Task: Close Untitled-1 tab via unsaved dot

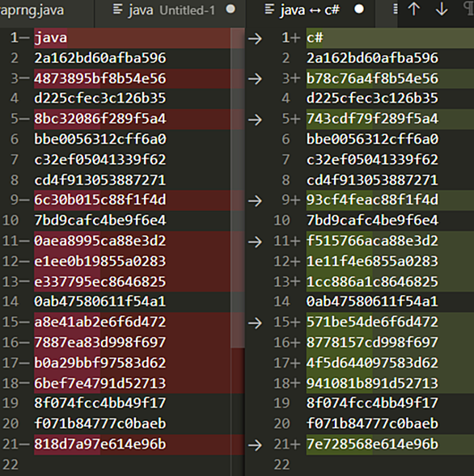Action: pyautogui.click(x=231, y=9)
